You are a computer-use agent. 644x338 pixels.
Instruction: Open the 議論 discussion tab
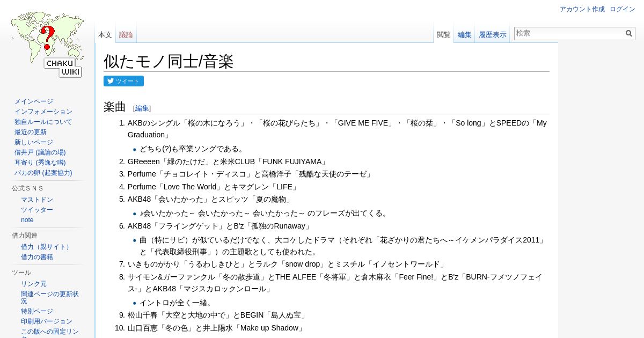pos(126,35)
